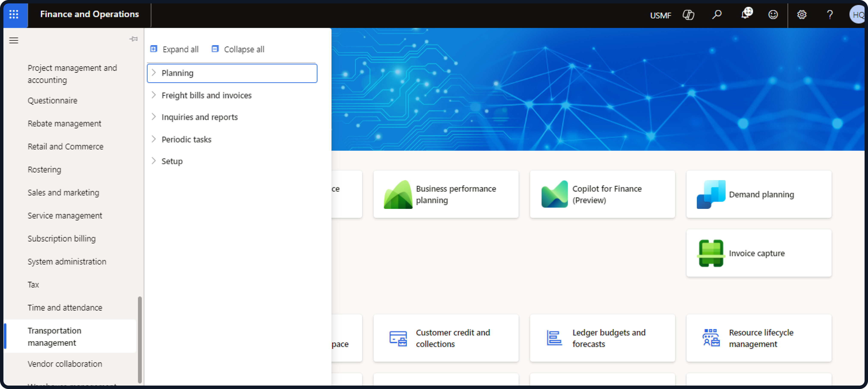Click the Inquiries and reports label
The height and width of the screenshot is (389, 868).
[x=199, y=117]
